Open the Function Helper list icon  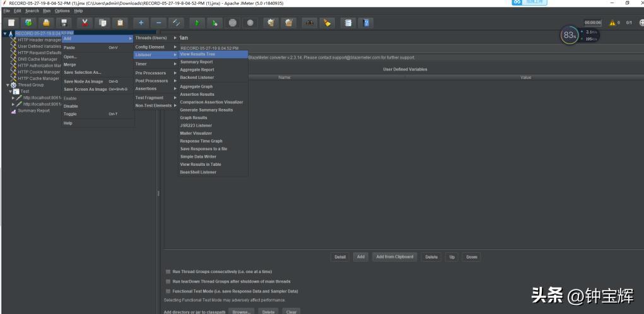point(348,23)
